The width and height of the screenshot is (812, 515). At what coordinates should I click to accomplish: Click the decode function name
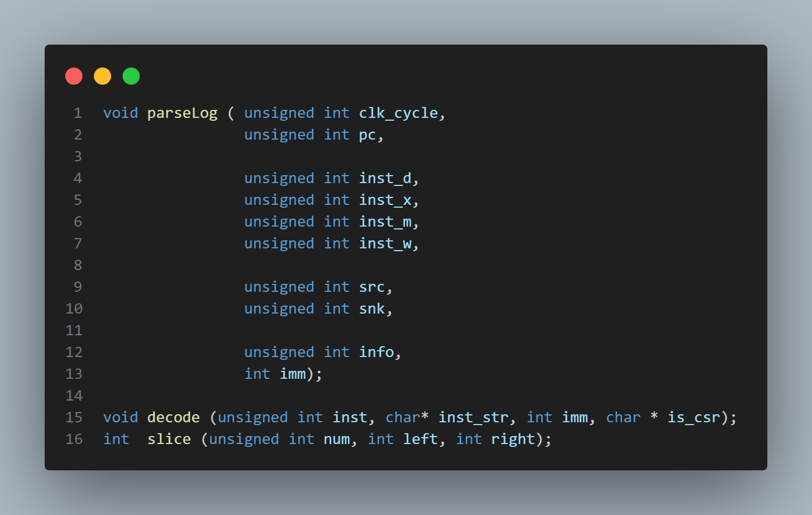click(174, 418)
